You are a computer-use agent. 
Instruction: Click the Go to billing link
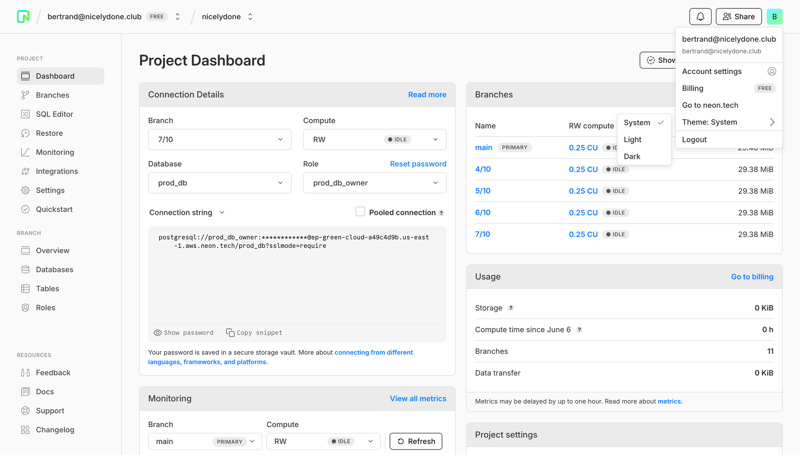(x=752, y=276)
